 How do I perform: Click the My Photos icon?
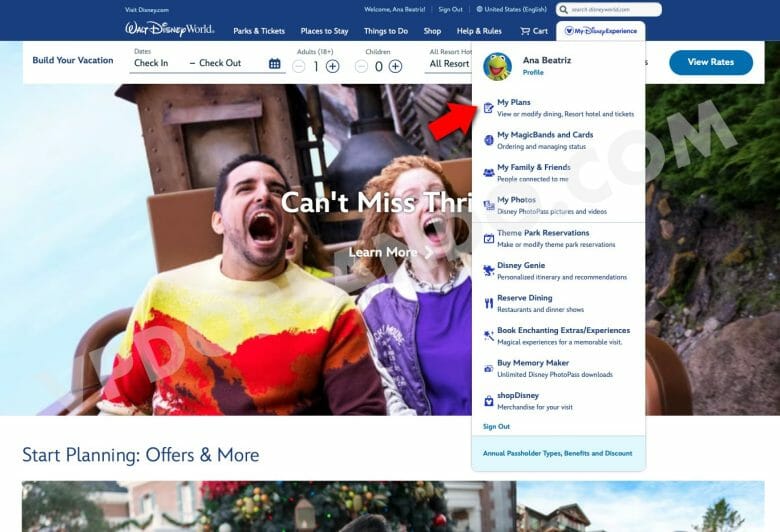[x=488, y=205]
